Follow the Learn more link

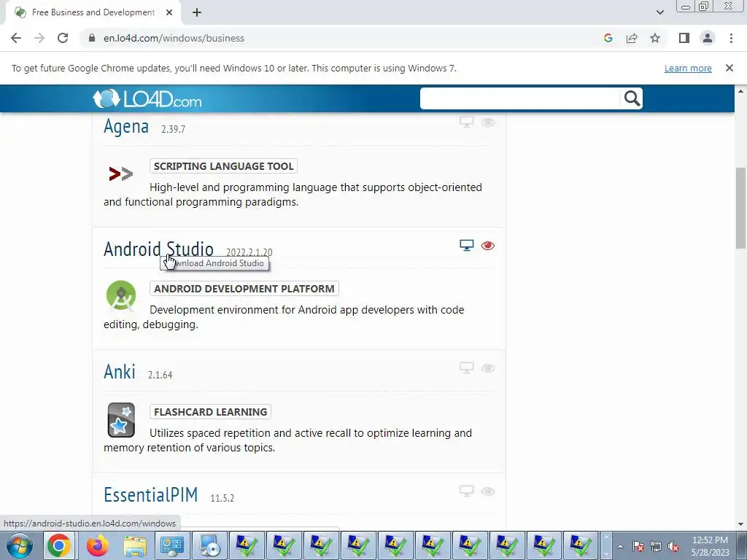688,68
